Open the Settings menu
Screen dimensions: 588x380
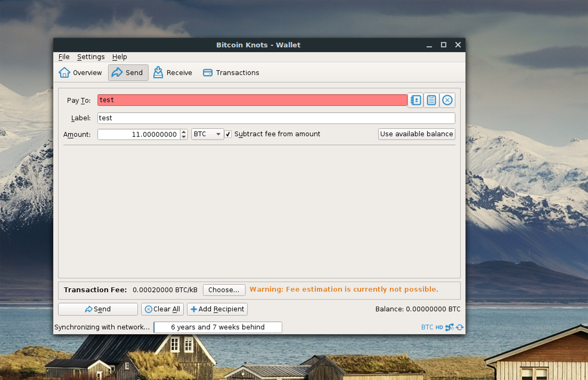[x=91, y=57]
